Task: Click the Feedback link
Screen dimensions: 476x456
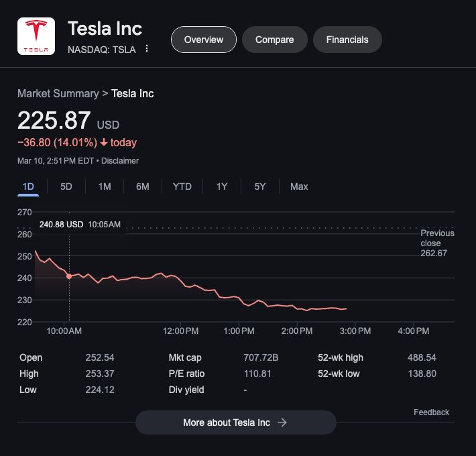Action: pos(431,412)
